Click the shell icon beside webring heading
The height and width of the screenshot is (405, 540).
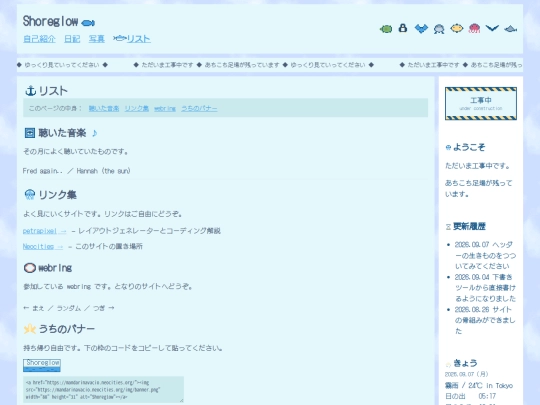pos(30,268)
